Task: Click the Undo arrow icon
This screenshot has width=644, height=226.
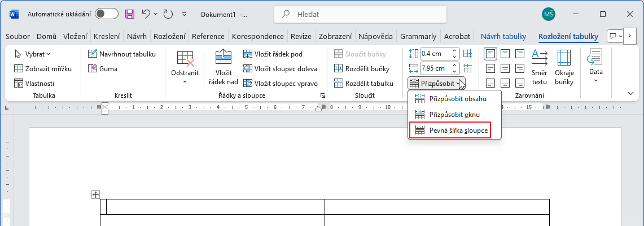Action: pos(147,14)
